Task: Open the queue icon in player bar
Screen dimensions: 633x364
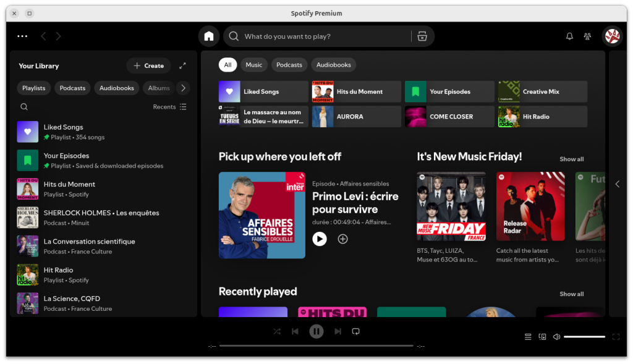Action: 528,337
